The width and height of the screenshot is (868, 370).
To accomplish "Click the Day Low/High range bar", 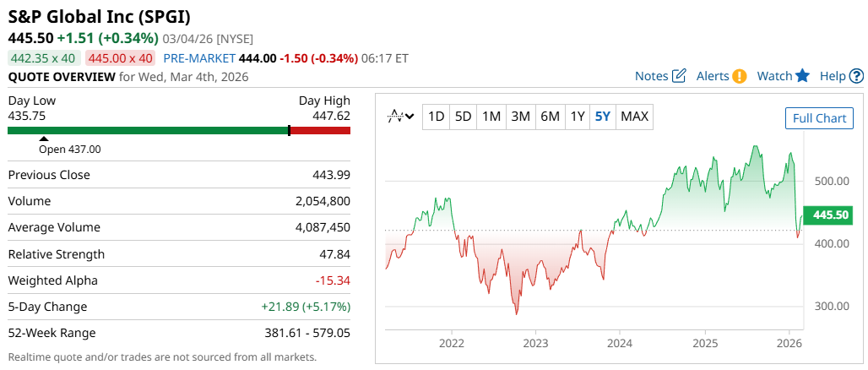I will click(179, 130).
